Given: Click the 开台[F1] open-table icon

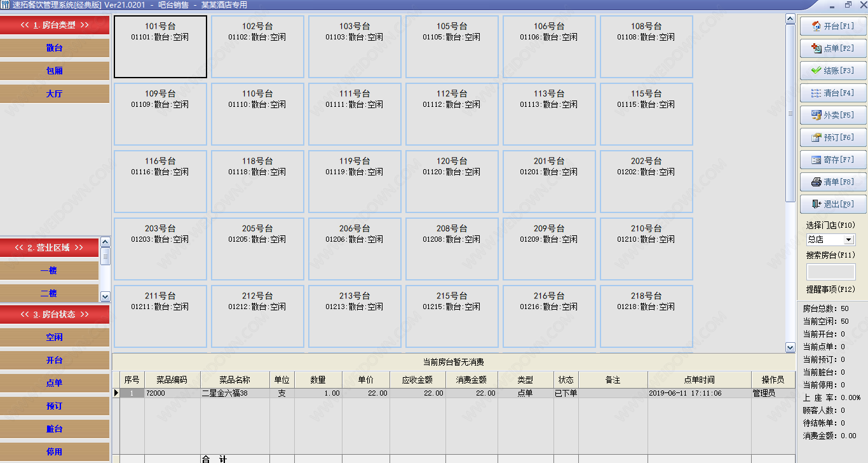Looking at the screenshot, I should pos(817,26).
